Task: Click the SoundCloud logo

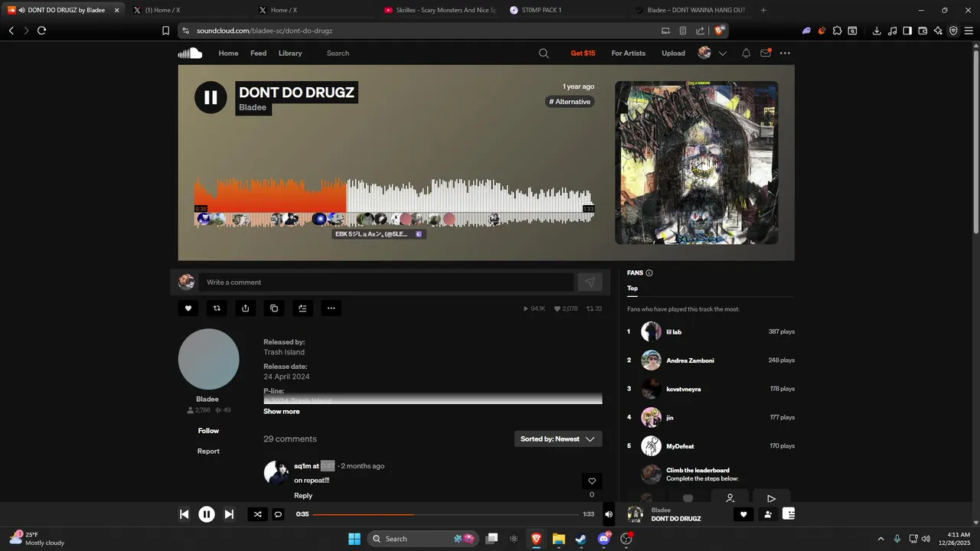Action: coord(190,53)
